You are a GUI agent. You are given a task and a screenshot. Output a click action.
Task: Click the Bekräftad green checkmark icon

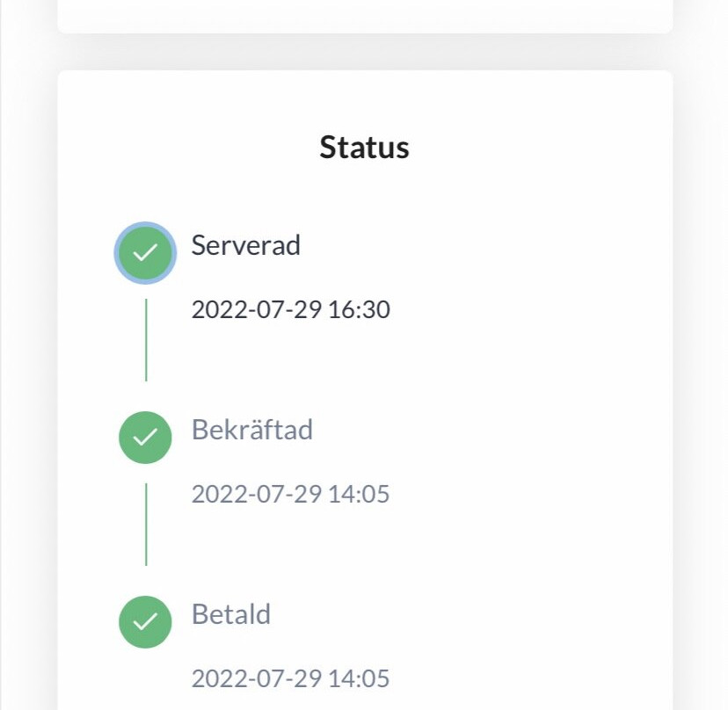coord(145,438)
